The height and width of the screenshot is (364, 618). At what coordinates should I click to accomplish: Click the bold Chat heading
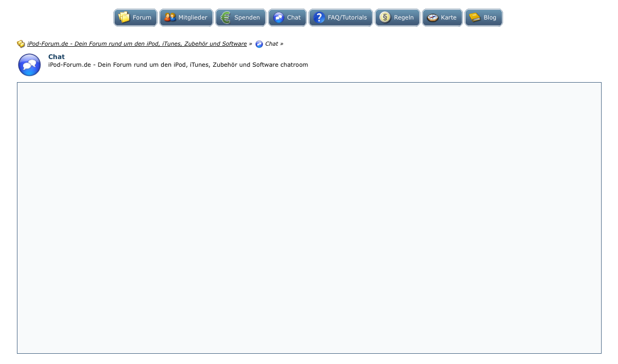(x=56, y=57)
